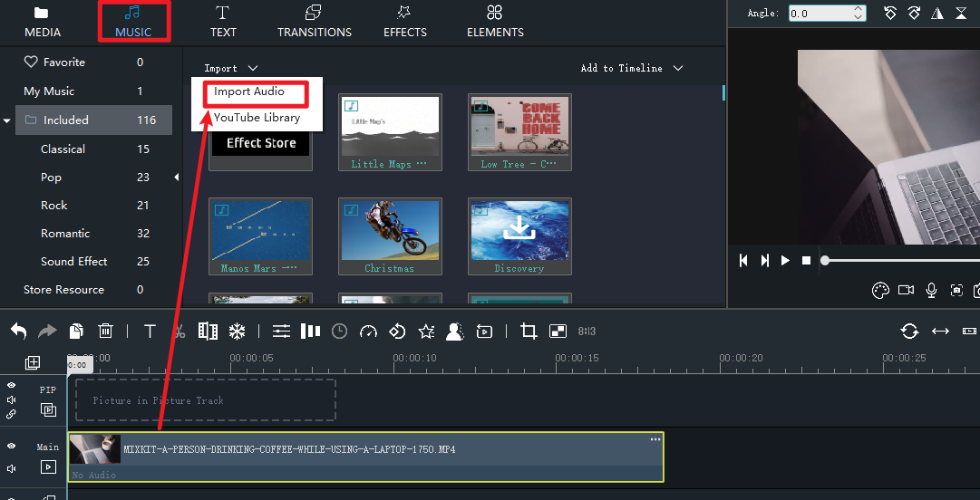Hide the Main track with eye icon

tap(11, 447)
